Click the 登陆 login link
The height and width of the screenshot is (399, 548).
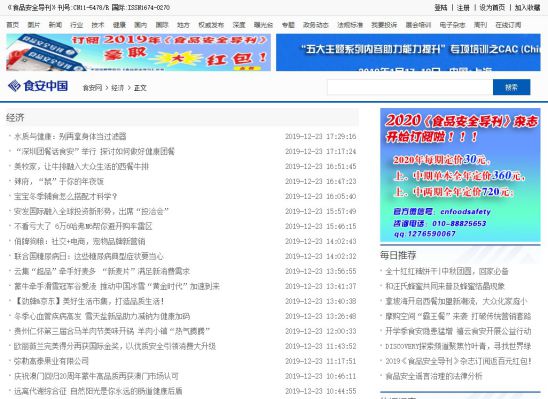[x=441, y=7]
